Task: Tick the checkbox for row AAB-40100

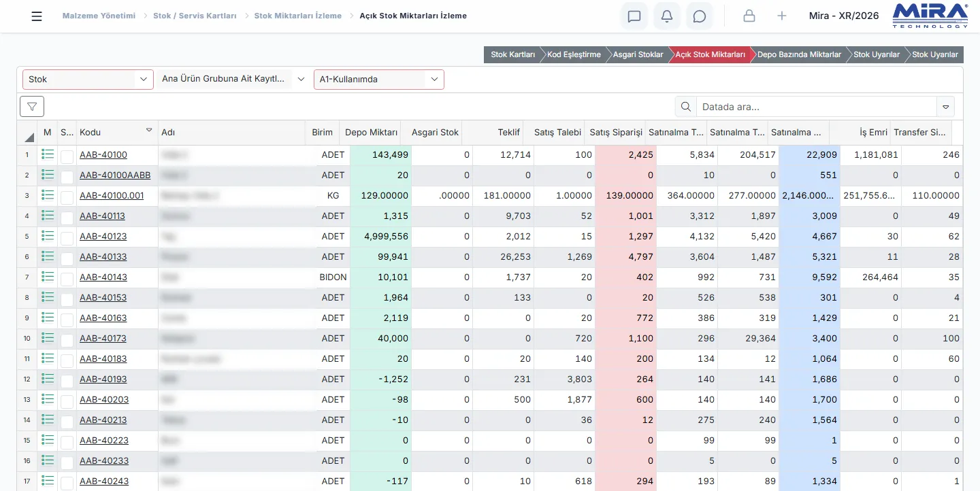Action: coord(67,157)
